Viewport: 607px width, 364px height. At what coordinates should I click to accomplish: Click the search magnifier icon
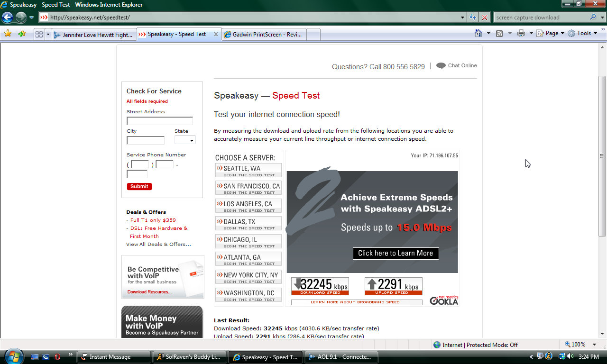point(593,18)
